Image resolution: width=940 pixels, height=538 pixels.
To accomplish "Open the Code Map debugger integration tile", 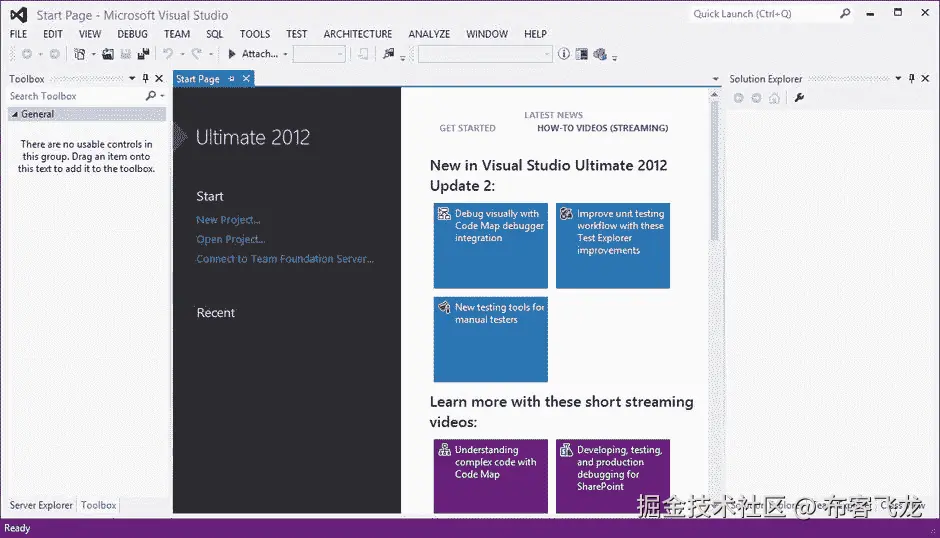I will 490,246.
